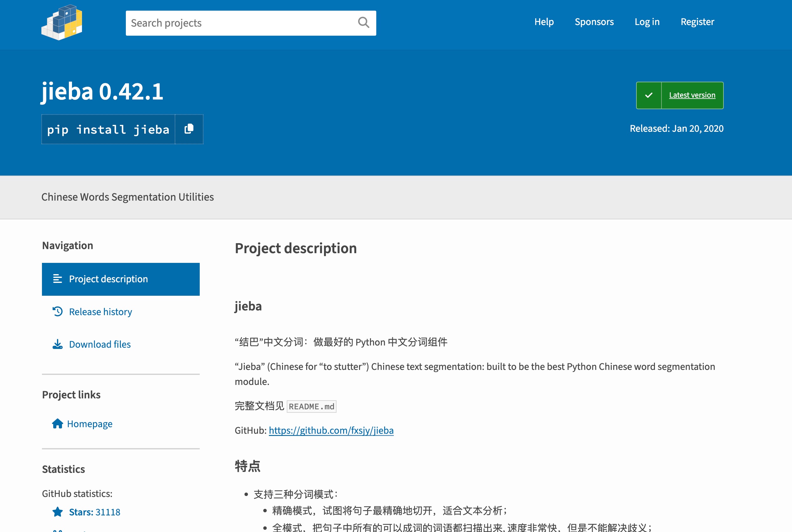
Task: Open the github.com/fxsjy/jieba link
Action: [331, 430]
